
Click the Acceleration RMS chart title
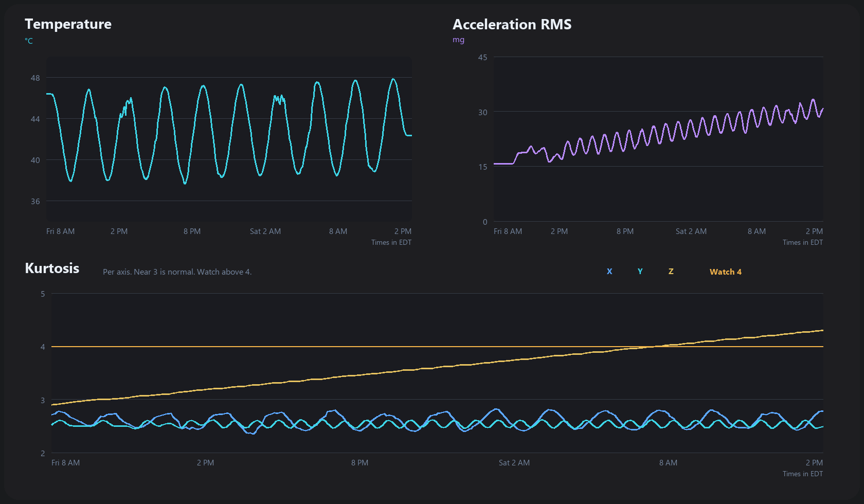(x=512, y=24)
